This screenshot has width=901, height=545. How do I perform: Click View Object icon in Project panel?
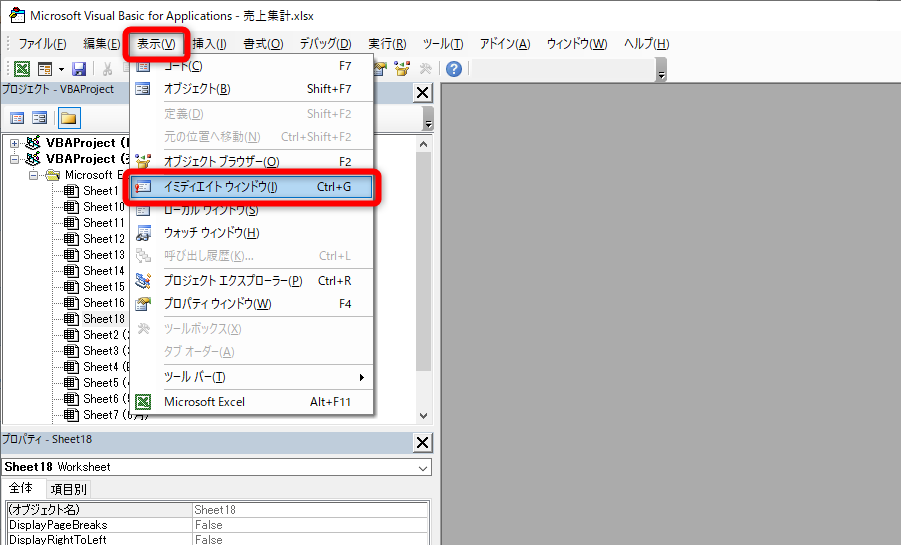(39, 118)
